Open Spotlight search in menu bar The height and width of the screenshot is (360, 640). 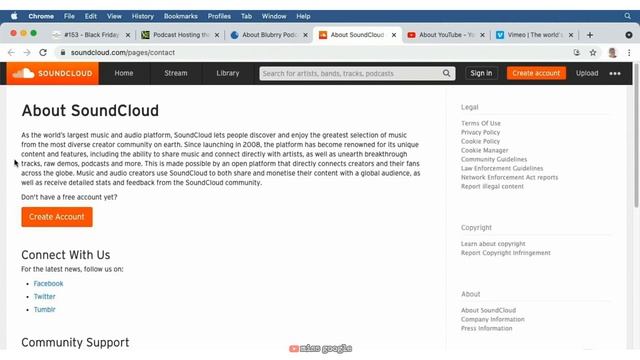(x=627, y=16)
